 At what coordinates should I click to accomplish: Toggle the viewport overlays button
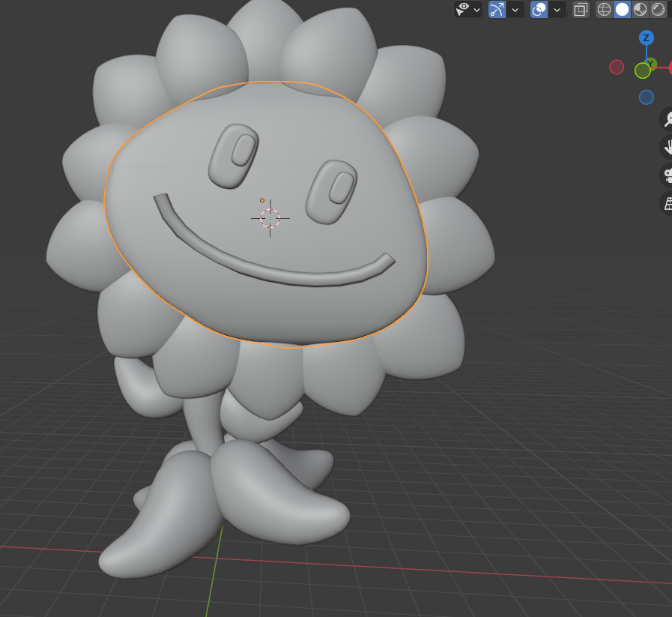coord(539,10)
